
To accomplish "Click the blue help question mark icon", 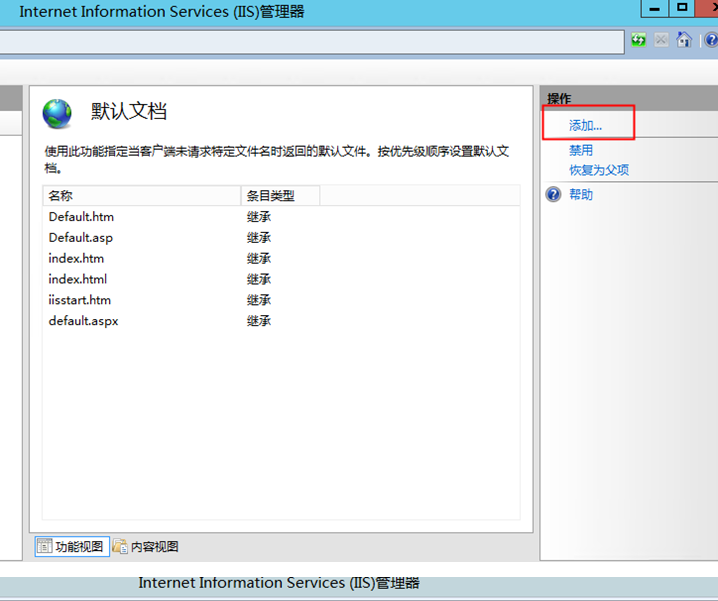I will pyautogui.click(x=553, y=194).
